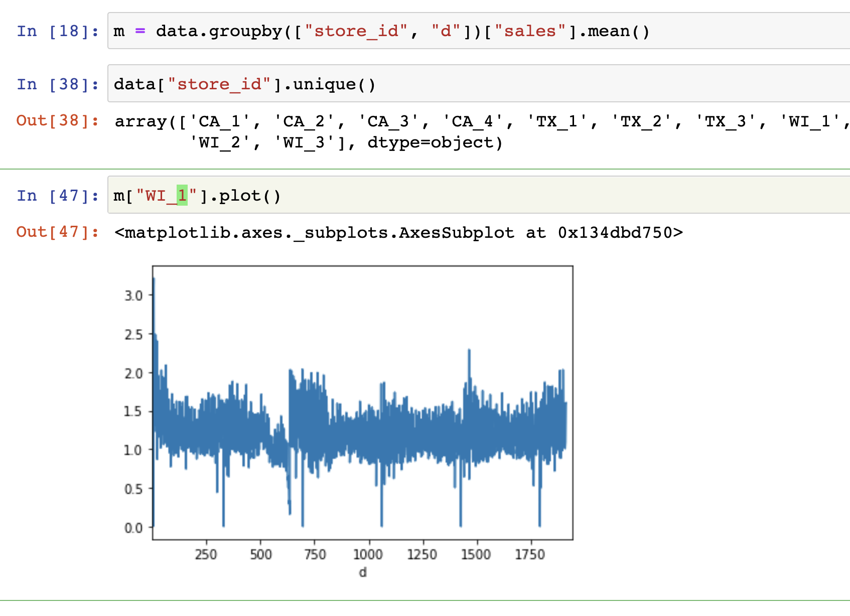The width and height of the screenshot is (850, 616).
Task: Click the matplotlib AxesSubplot output text
Action: pos(399,233)
